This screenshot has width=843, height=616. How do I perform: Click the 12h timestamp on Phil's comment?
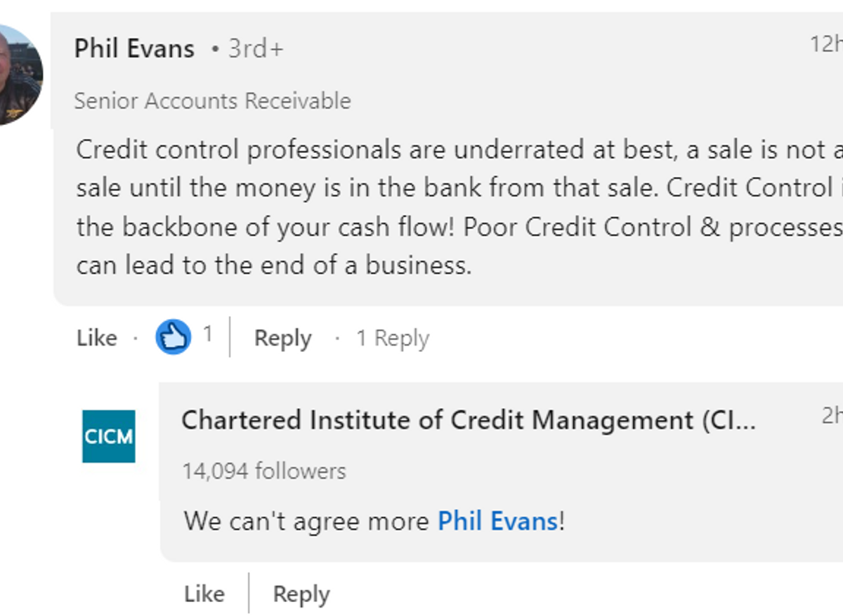[826, 44]
